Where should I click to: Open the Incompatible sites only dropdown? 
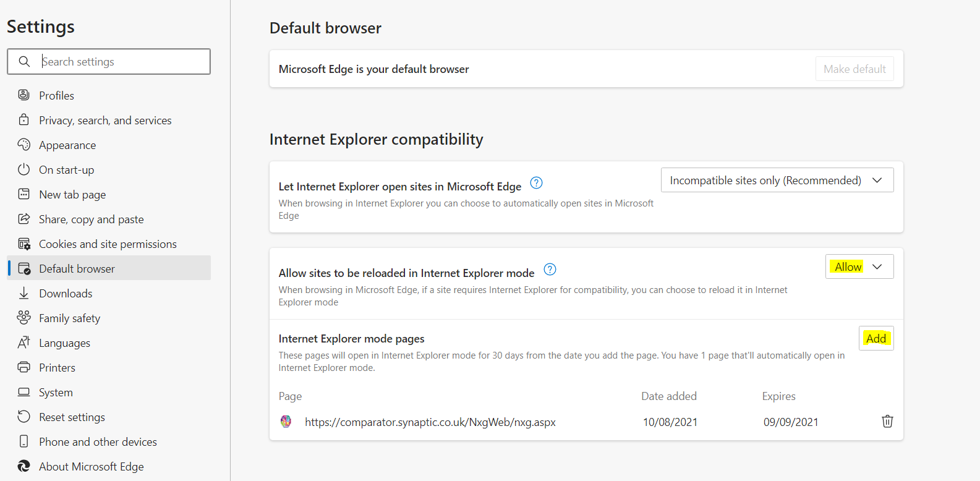point(777,180)
